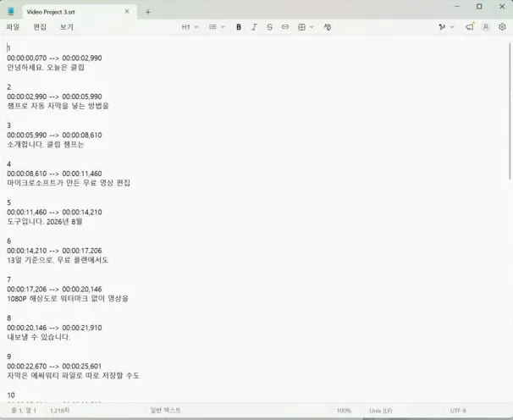Click subtitle line 소개합니다. 클립 챔프는
This screenshot has width=513, height=420.
(46, 144)
